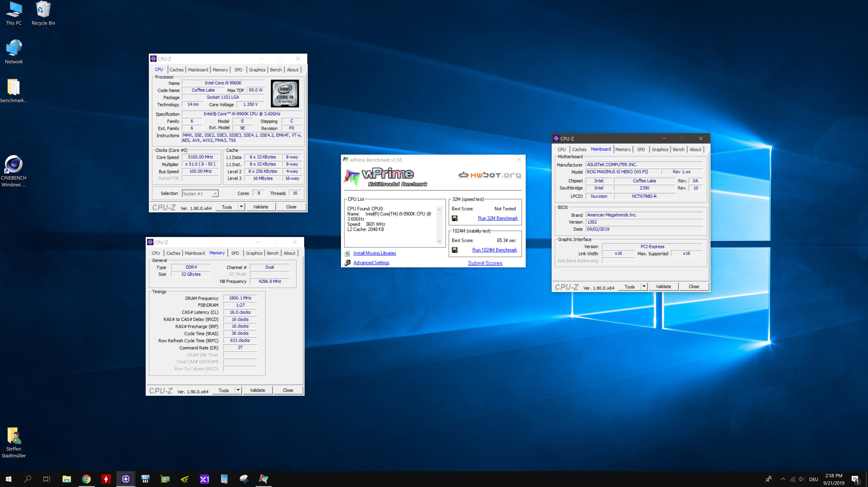The image size is (868, 487).
Task: Open the This PC desktop icon
Action: [x=14, y=14]
